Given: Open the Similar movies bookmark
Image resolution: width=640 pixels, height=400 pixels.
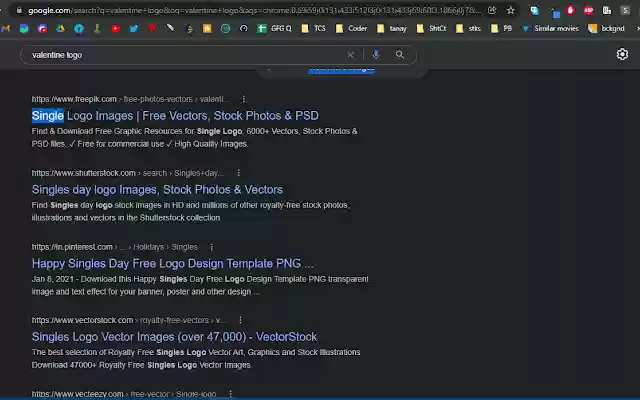Looking at the screenshot, I should (550, 28).
